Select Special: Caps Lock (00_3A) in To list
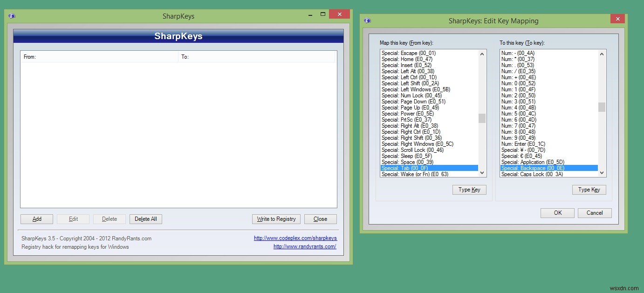Screen dimensions: 644x293 point(549,174)
